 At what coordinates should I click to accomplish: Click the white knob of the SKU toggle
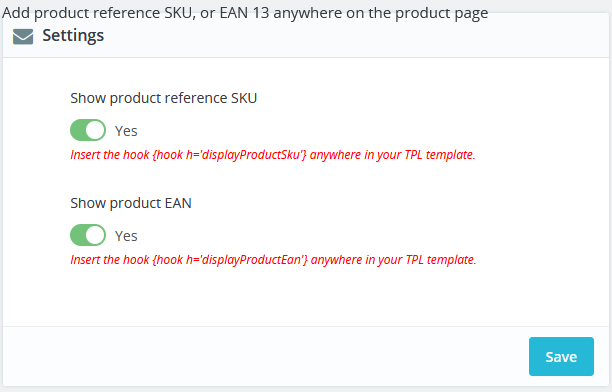tap(95, 130)
